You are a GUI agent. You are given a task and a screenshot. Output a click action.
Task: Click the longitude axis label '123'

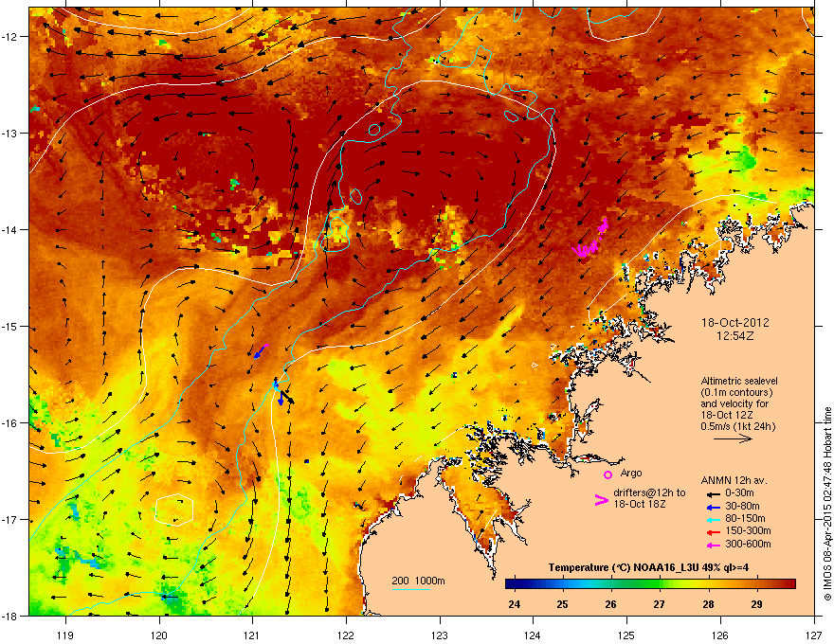click(440, 635)
